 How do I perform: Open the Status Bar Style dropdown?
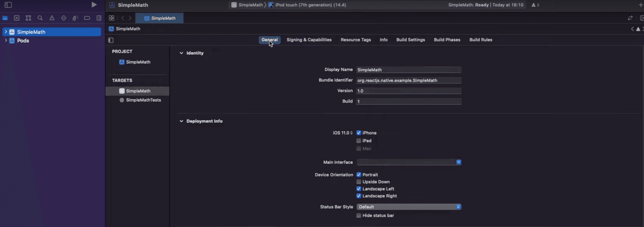(x=409, y=207)
